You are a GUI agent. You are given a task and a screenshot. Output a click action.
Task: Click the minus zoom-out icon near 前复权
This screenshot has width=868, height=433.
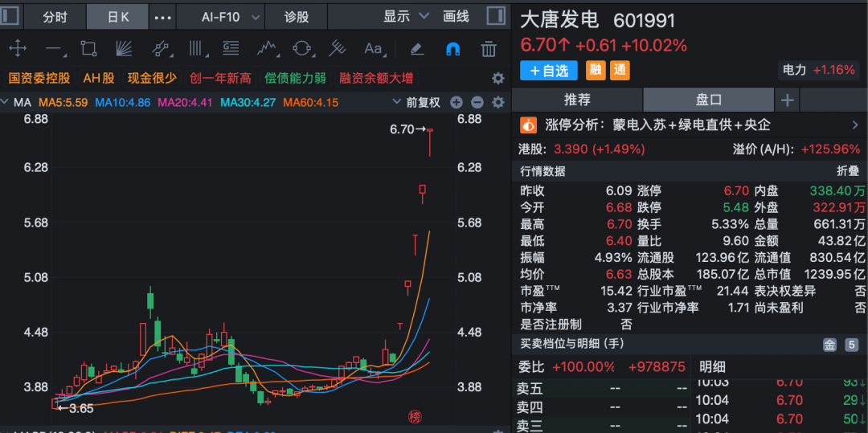tap(477, 102)
